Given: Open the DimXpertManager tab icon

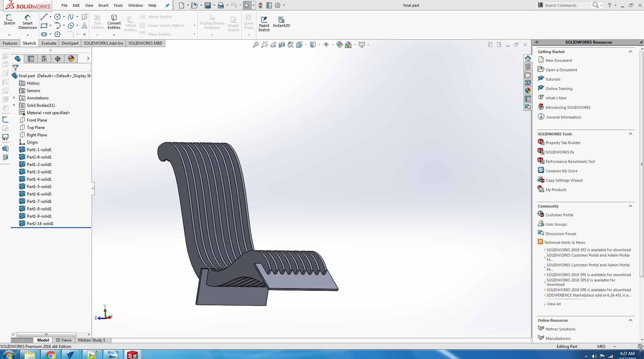Looking at the screenshot, I should pos(58,59).
